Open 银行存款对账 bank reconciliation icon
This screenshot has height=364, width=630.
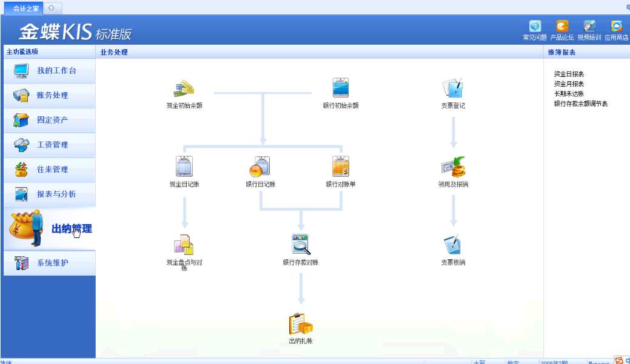click(301, 245)
